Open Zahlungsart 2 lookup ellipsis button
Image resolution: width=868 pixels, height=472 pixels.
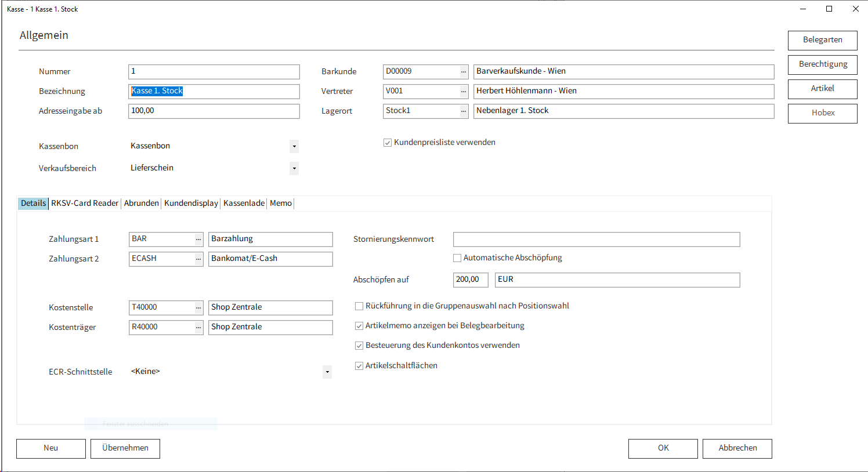[x=198, y=259]
